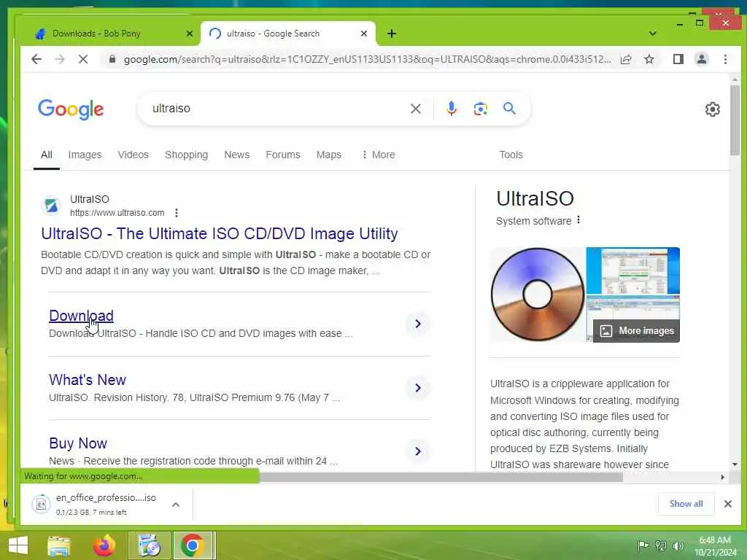This screenshot has height=560, width=747.
Task: Open File Explorer from taskbar
Action: [59, 545]
